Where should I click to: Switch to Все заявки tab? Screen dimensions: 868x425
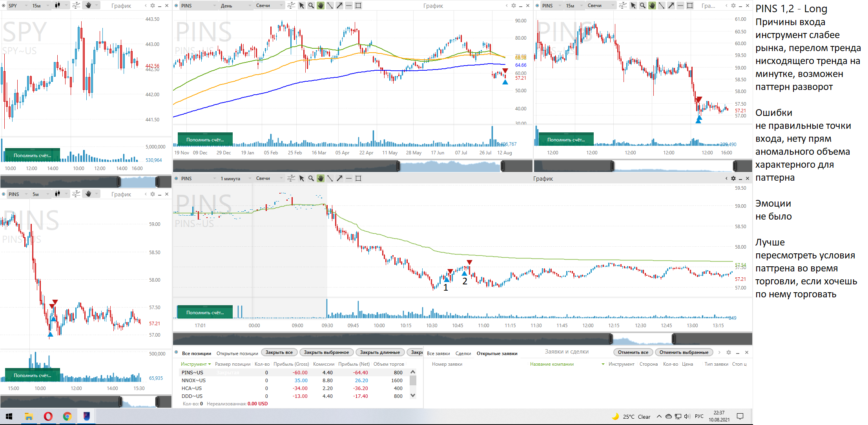438,353
